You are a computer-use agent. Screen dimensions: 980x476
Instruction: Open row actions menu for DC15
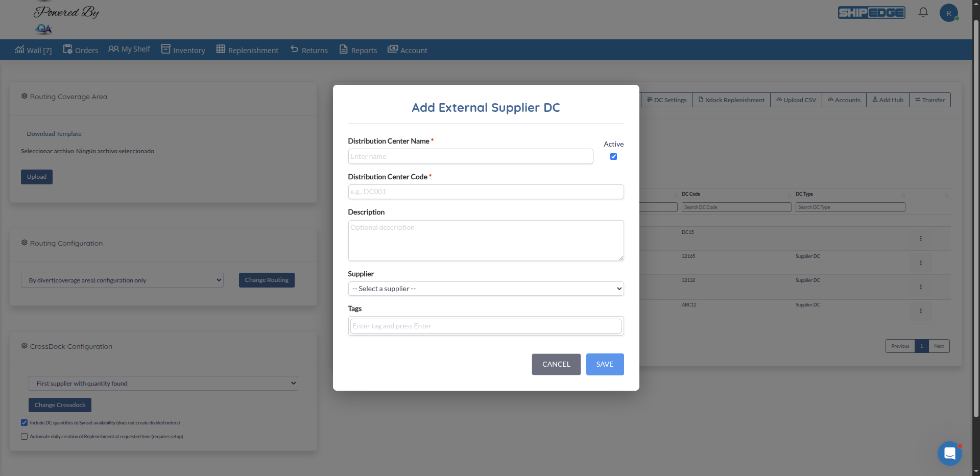tap(921, 239)
